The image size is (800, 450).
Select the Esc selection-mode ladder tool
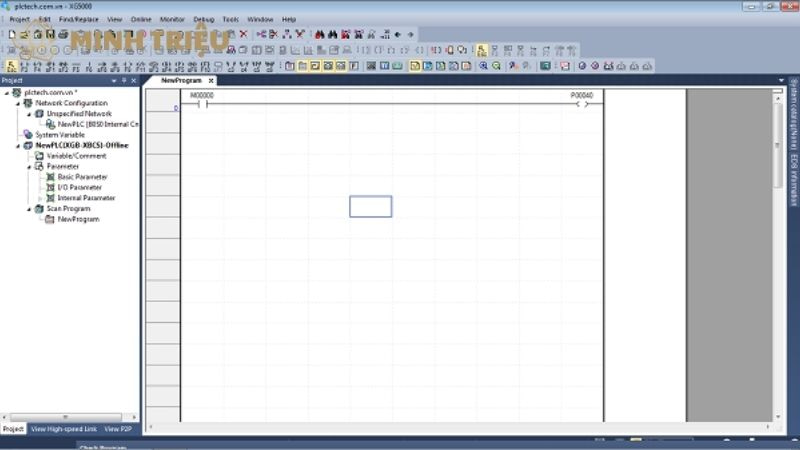click(x=11, y=66)
